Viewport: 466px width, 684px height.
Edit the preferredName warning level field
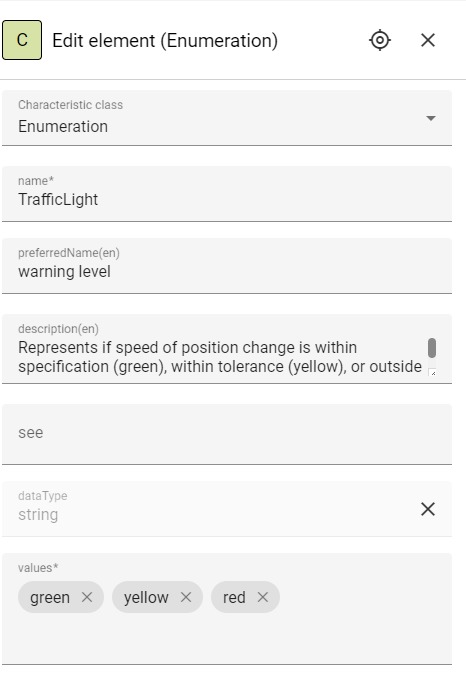[x=227, y=266]
